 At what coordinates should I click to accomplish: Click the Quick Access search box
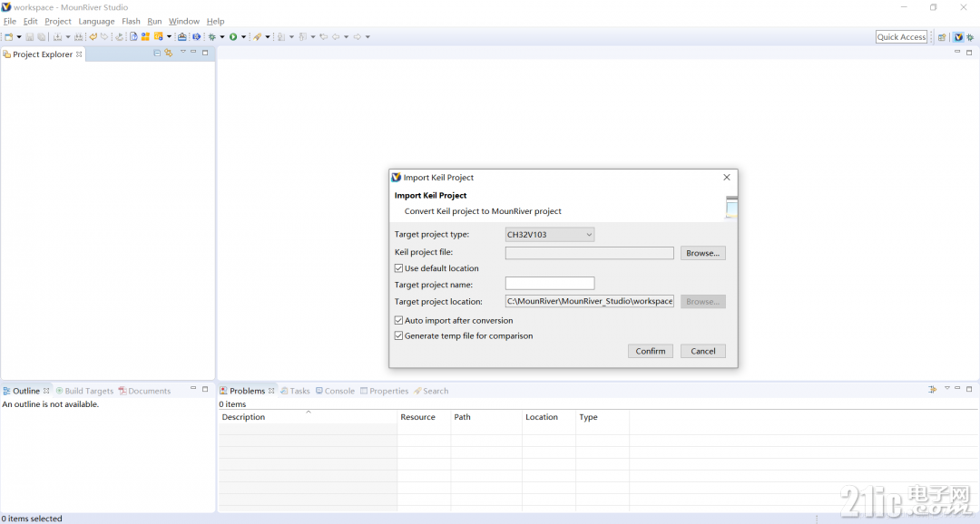point(901,37)
